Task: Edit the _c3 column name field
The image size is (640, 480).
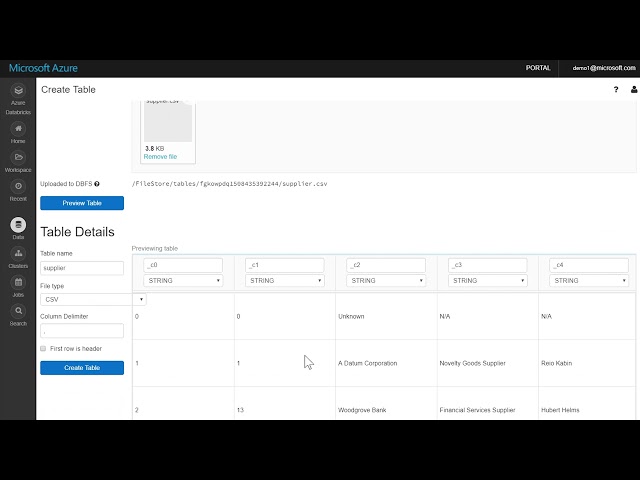Action: pyautogui.click(x=487, y=265)
